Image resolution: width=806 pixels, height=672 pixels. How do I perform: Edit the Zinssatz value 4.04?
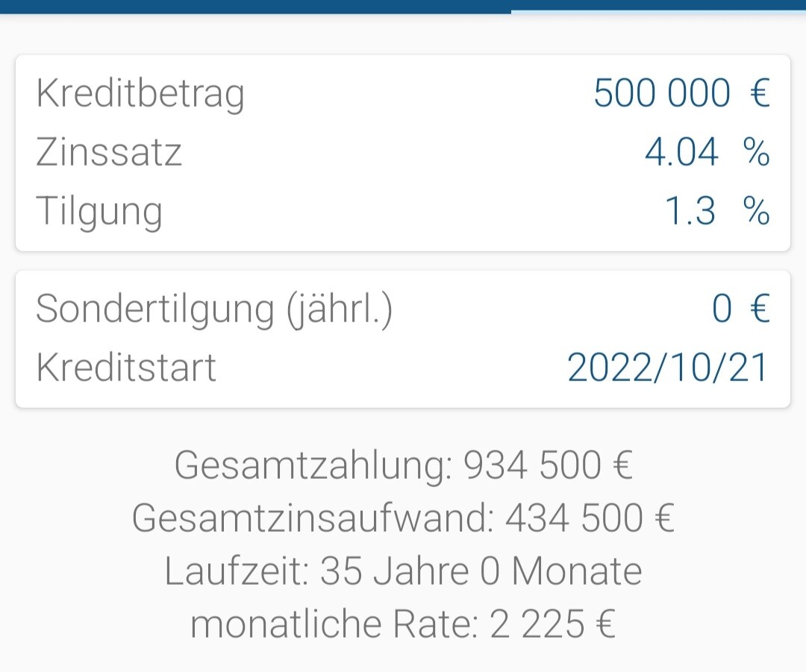[x=681, y=153]
